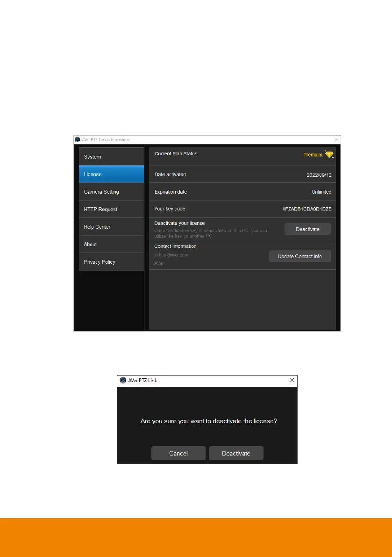Click the Contact Information heading
This screenshot has width=392, height=557.
pyautogui.click(x=175, y=246)
